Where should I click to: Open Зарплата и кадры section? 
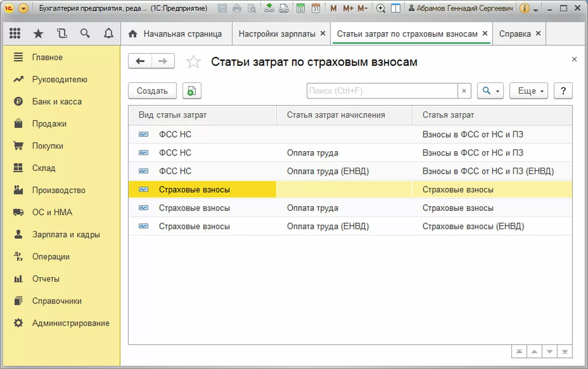coord(66,234)
